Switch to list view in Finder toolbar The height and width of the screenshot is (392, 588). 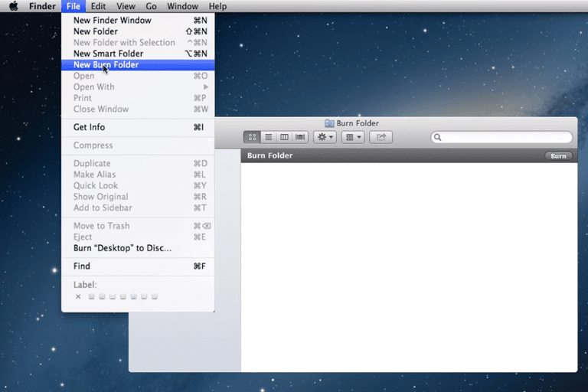[269, 137]
